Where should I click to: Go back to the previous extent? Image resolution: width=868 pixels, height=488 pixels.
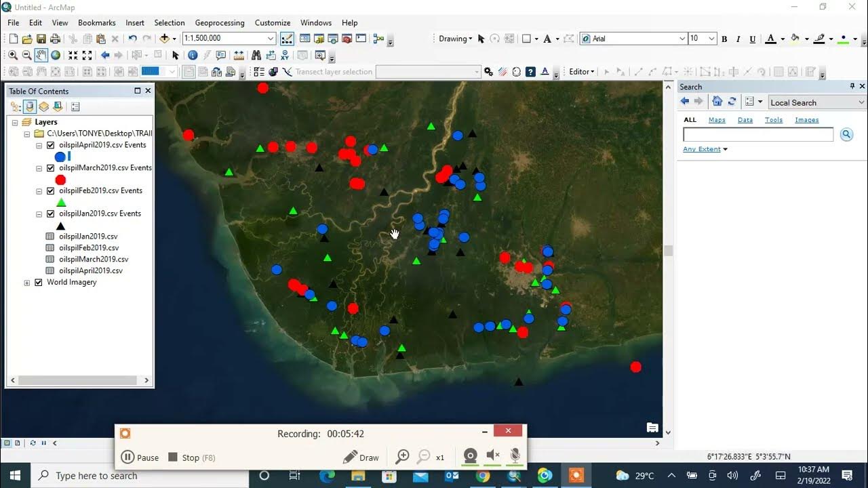tap(105, 56)
